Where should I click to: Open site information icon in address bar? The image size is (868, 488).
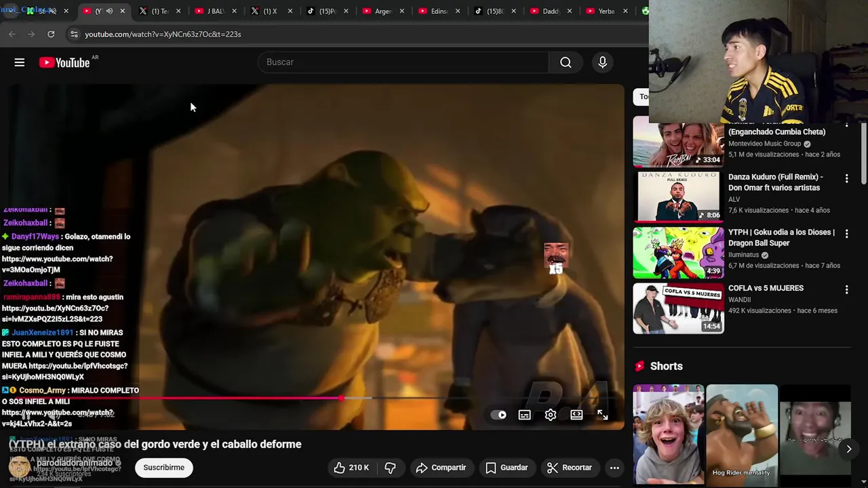pyautogui.click(x=74, y=34)
